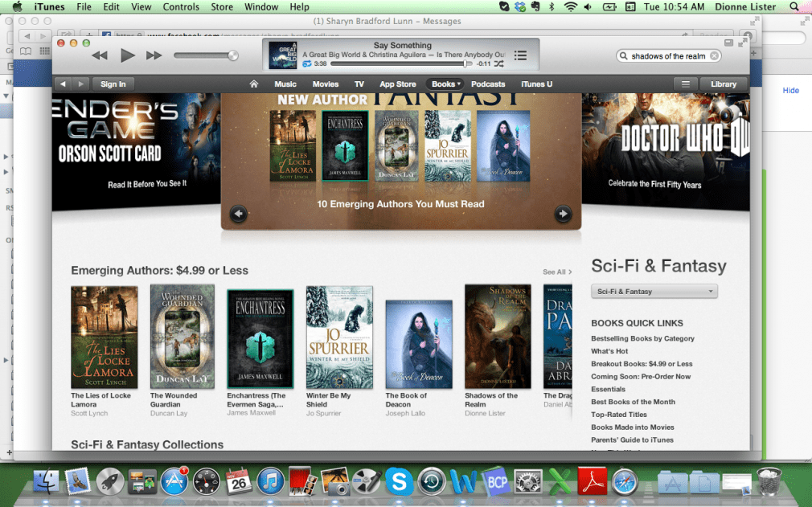812x507 pixels.
Task: Launch Skype from the Dock
Action: (x=399, y=482)
